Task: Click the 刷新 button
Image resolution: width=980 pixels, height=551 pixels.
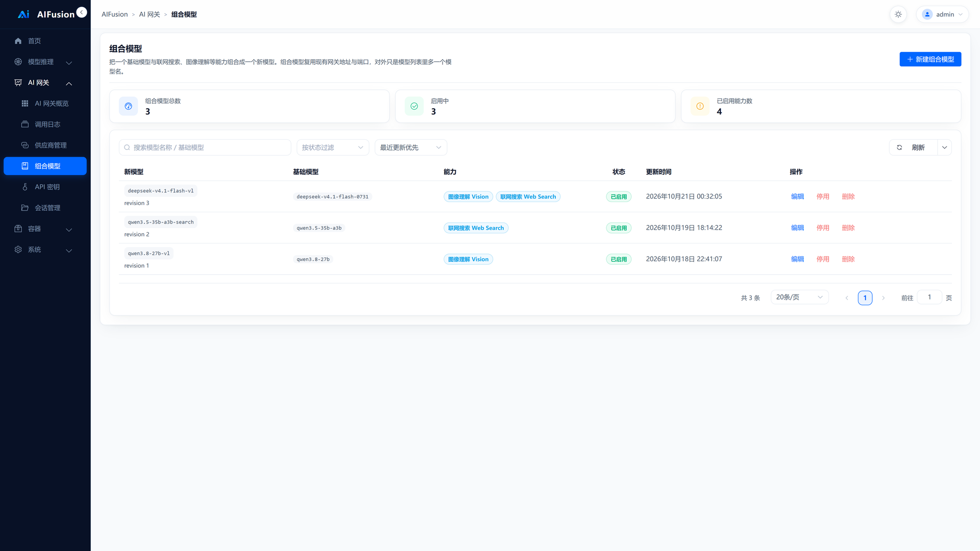Action: (x=913, y=147)
